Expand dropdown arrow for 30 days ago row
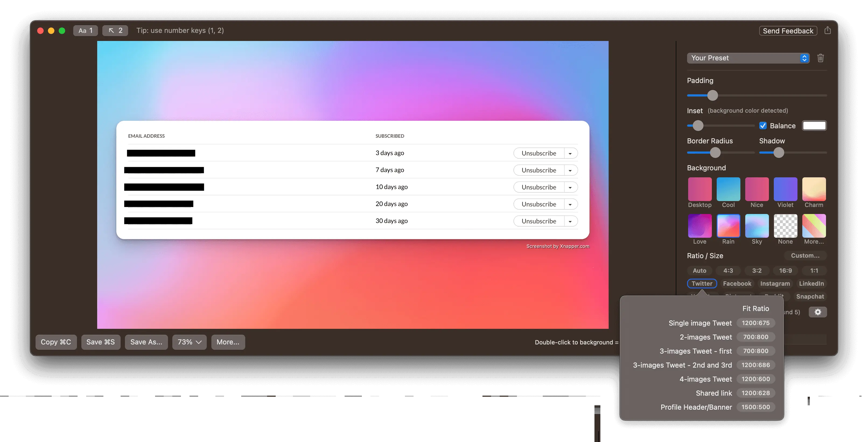Screen dimensions: 868x442 click(570, 221)
